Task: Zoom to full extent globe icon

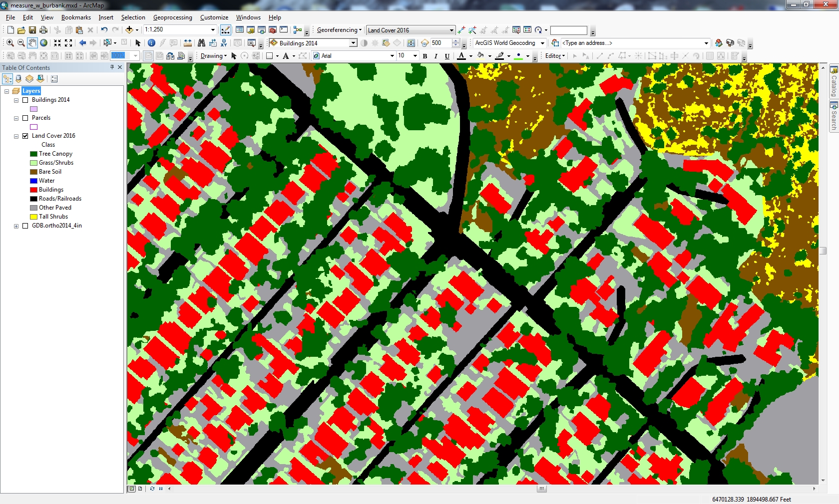Action: tap(44, 43)
